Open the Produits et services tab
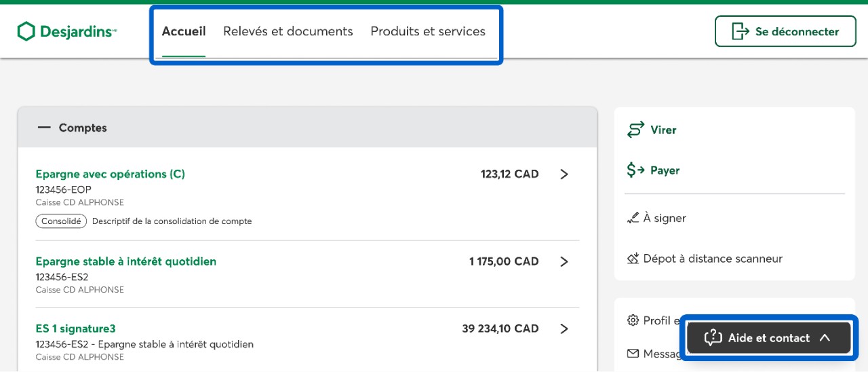Image resolution: width=868 pixels, height=372 pixels. 428,31
